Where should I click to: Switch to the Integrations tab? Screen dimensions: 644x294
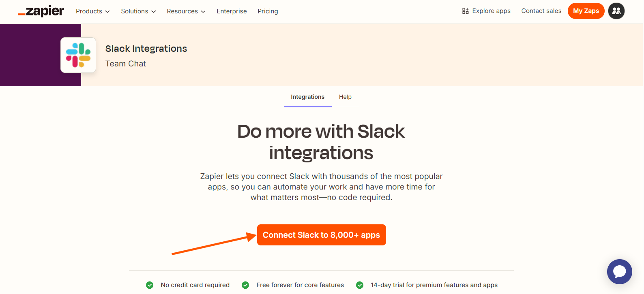(x=307, y=97)
